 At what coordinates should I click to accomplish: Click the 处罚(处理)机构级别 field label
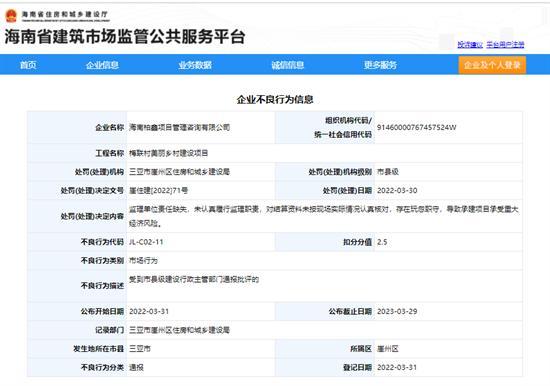[x=340, y=172]
